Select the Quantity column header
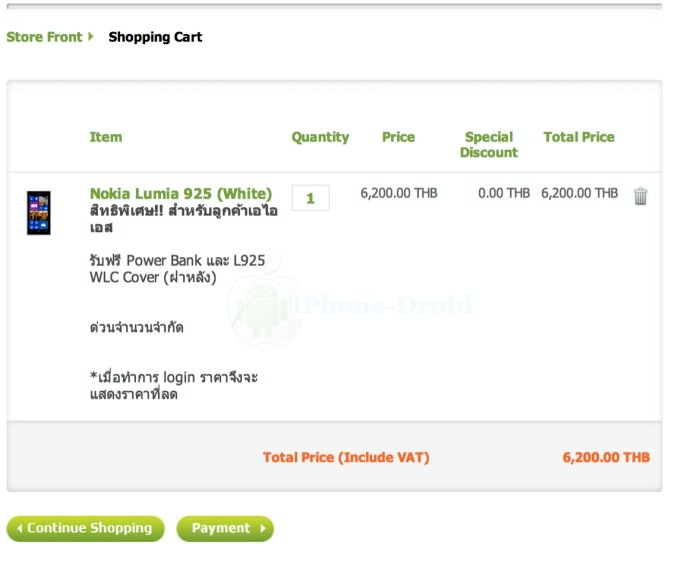The width and height of the screenshot is (678, 564). (x=320, y=137)
